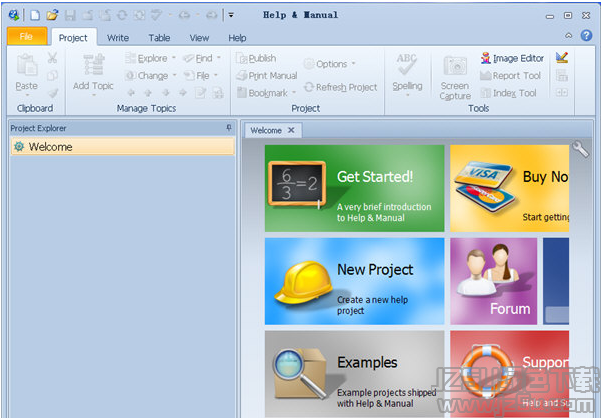Open the Add Topic dropdown arrow
Viewport: 601px width, 418px height.
[x=94, y=95]
